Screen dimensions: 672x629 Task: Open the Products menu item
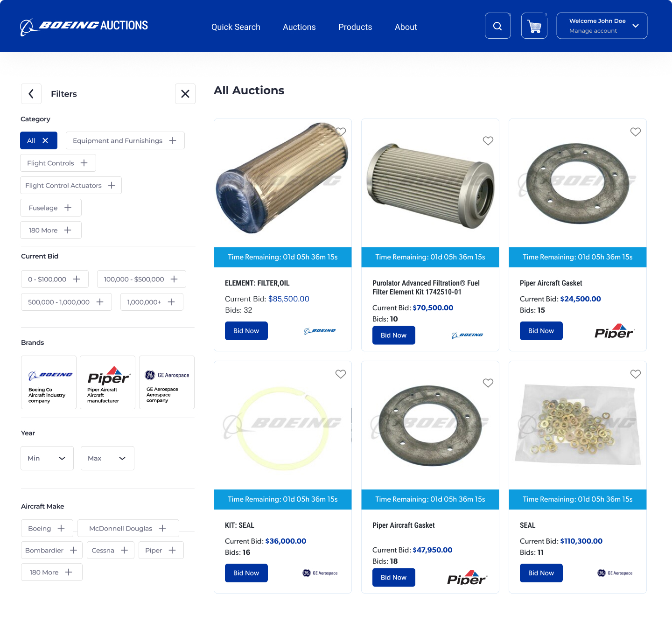tap(355, 27)
